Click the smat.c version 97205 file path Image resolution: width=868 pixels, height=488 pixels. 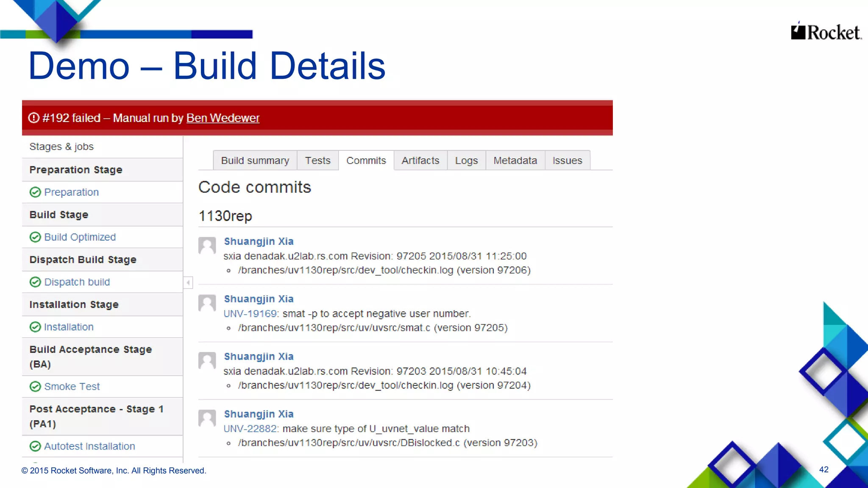(x=373, y=328)
